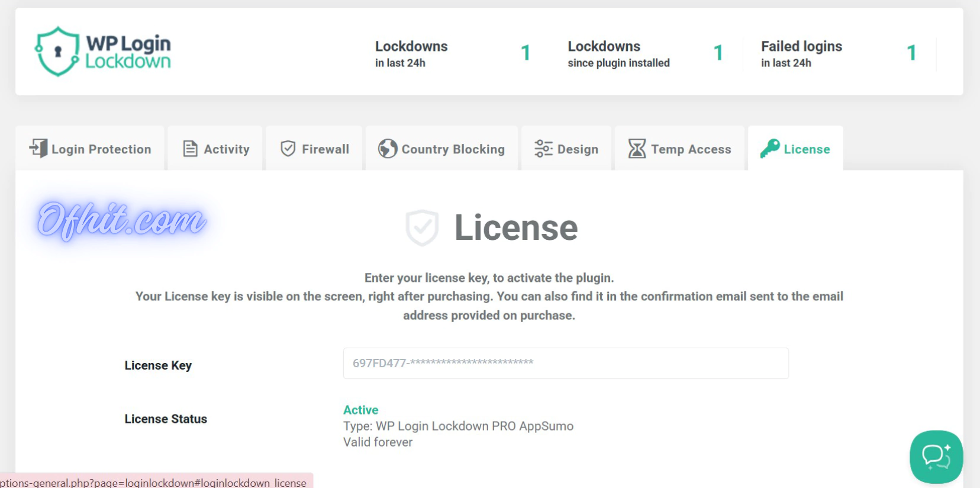Viewport: 980px width, 488px height.
Task: Click the hourglass icon on Temp Access tab
Action: [637, 149]
